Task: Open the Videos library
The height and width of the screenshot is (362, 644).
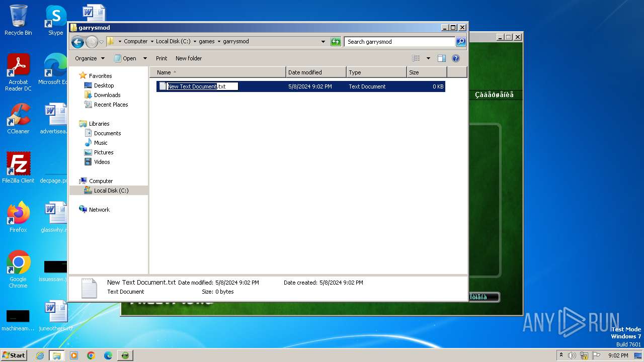Action: point(102,162)
